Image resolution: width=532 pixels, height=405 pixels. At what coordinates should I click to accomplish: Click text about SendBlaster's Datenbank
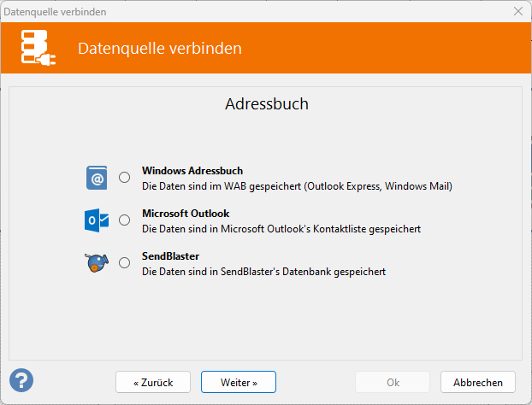(x=263, y=272)
